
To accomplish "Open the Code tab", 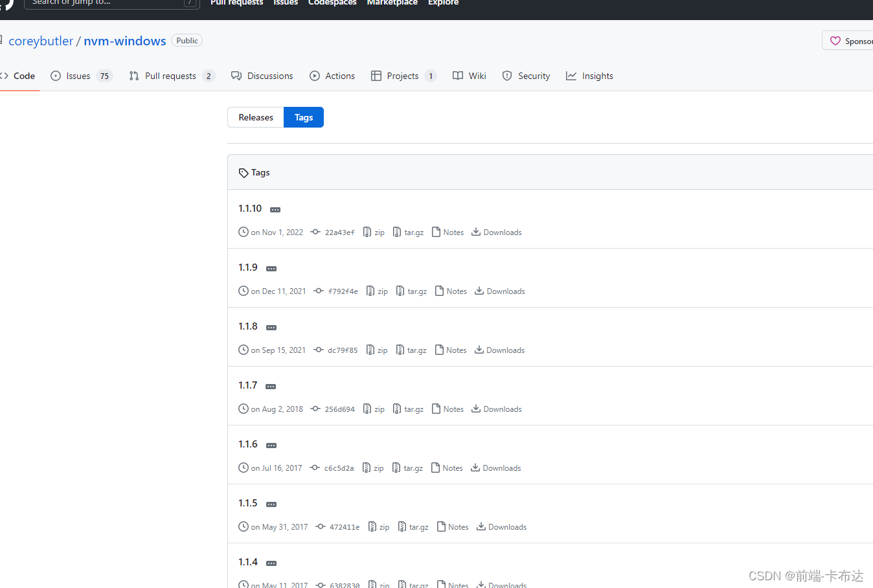I will [x=18, y=76].
